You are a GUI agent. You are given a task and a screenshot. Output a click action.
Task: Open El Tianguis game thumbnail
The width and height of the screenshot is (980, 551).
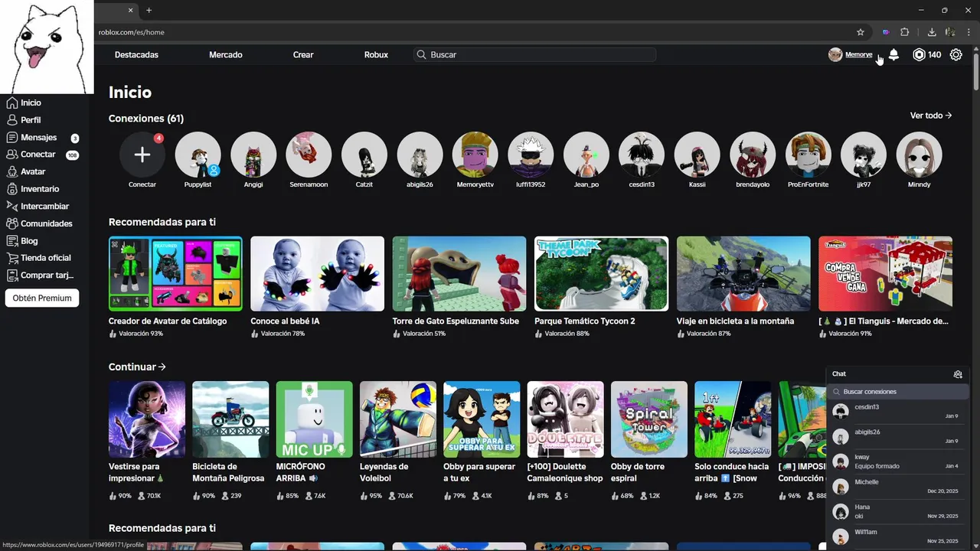pos(885,273)
